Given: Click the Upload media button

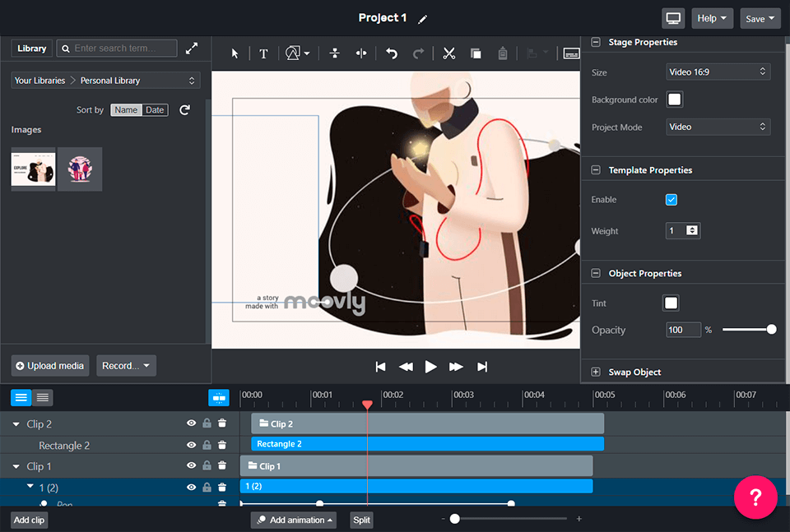Looking at the screenshot, I should (x=49, y=365).
